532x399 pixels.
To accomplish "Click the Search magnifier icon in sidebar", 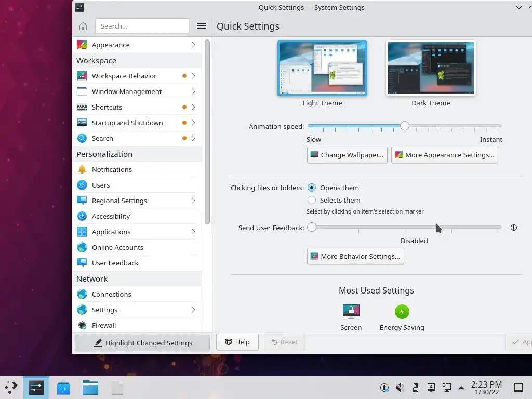I will [82, 138].
